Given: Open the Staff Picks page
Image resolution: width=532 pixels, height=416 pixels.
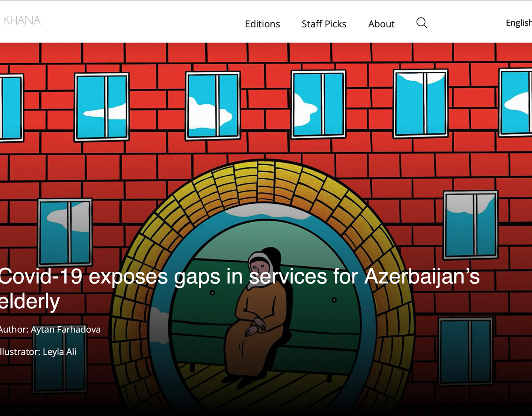Looking at the screenshot, I should (x=324, y=24).
